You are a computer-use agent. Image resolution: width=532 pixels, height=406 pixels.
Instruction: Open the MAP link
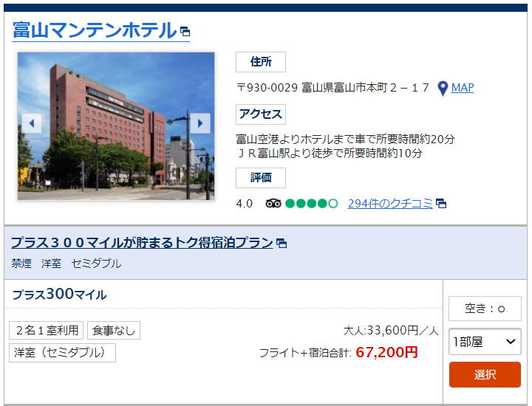click(x=463, y=88)
